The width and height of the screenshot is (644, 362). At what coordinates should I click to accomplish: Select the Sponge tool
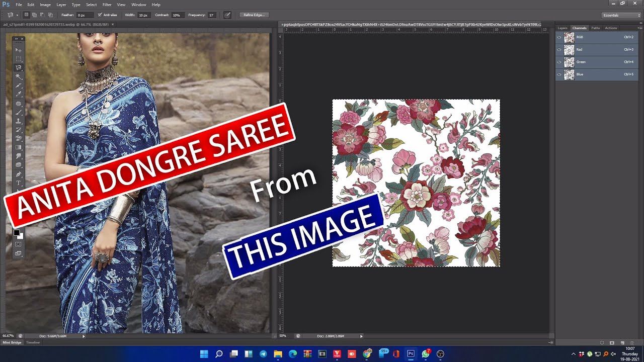[x=19, y=165]
